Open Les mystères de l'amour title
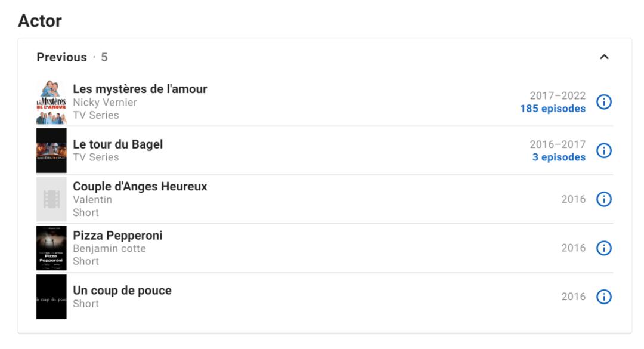The image size is (644, 349). 140,89
